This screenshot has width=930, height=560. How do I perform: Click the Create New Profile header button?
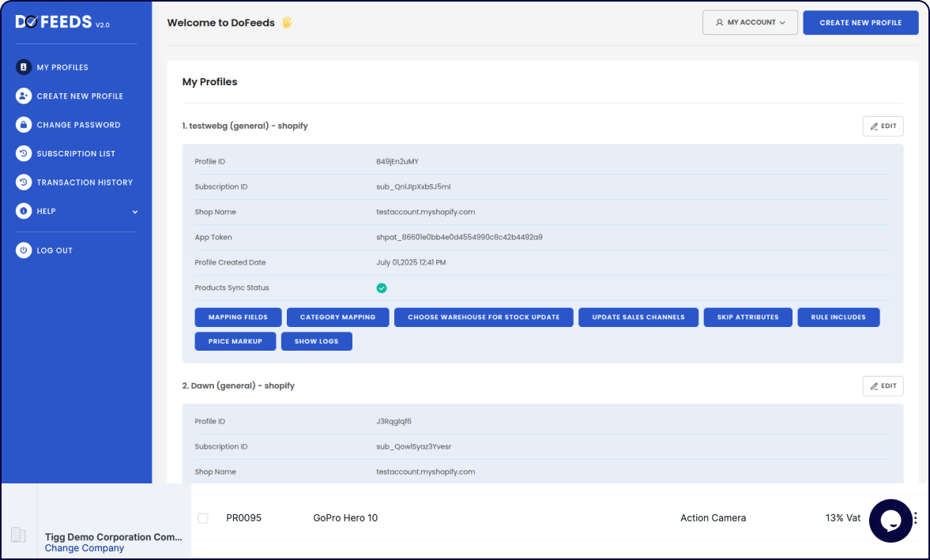860,23
